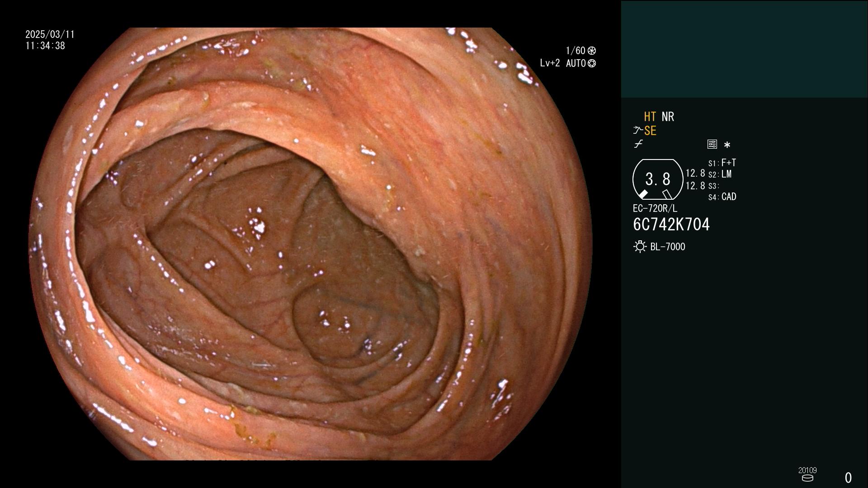Click the date 2025/03/11 overlay

click(x=50, y=34)
